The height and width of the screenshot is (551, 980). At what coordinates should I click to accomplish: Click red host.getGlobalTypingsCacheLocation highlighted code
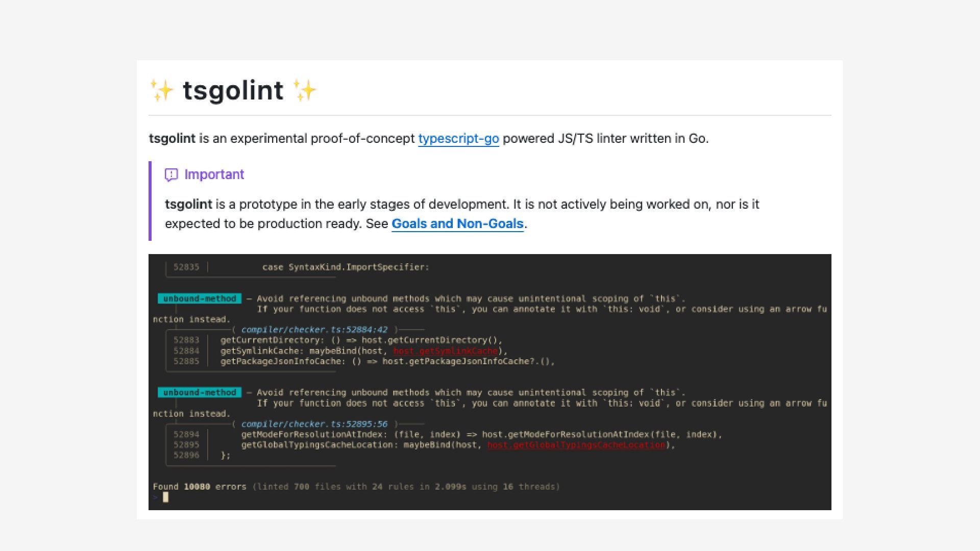point(576,445)
